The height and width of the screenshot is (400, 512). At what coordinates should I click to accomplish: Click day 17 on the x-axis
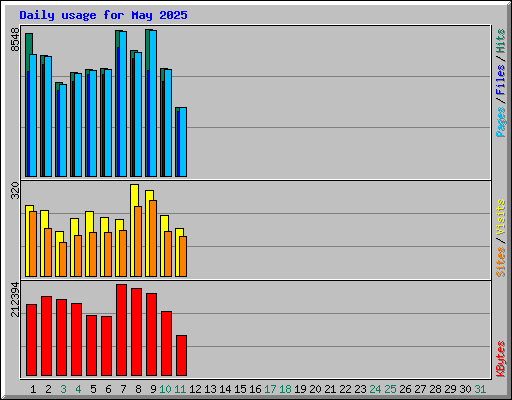click(x=270, y=389)
